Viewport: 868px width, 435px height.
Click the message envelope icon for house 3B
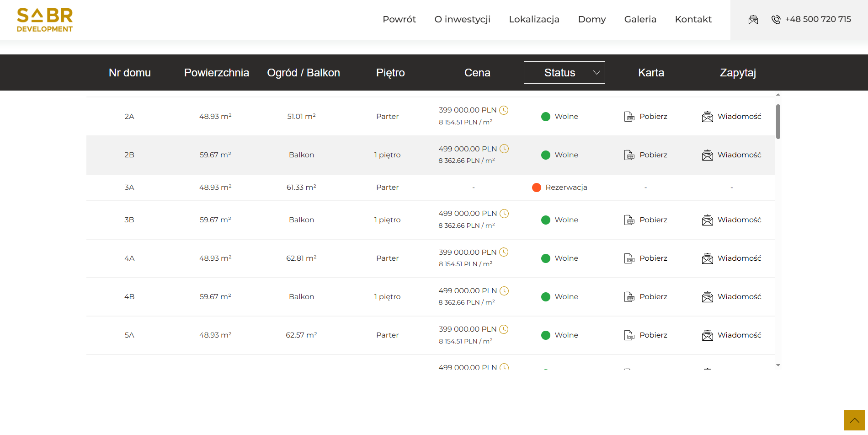[x=707, y=220]
